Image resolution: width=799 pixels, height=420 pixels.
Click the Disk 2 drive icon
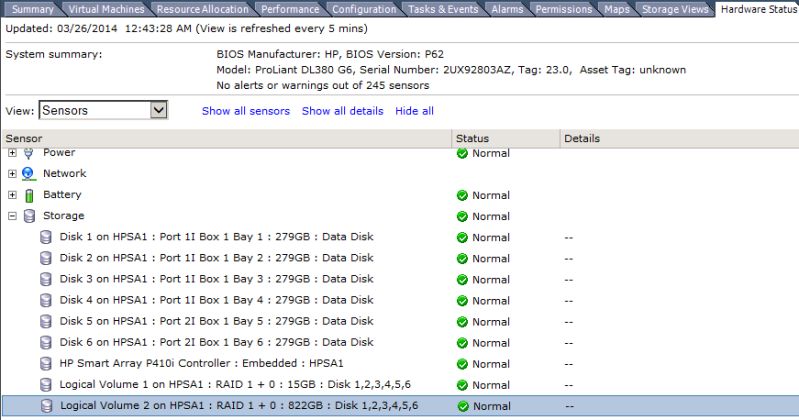pyautogui.click(x=46, y=258)
